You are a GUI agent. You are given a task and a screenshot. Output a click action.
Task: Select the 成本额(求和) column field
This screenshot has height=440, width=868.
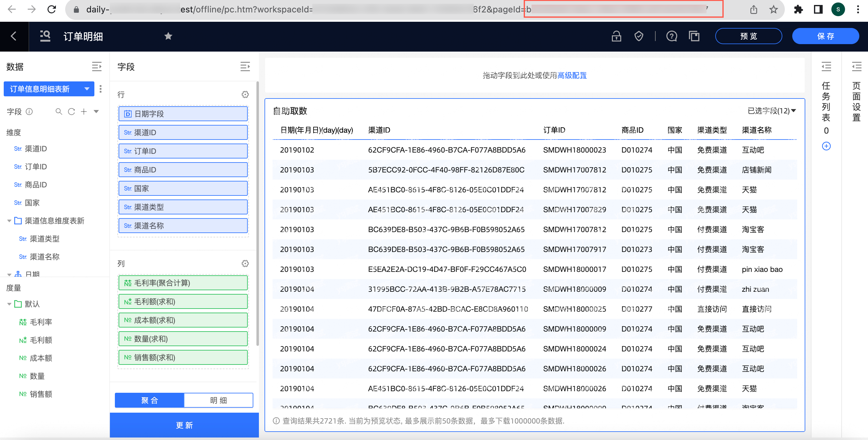(183, 320)
